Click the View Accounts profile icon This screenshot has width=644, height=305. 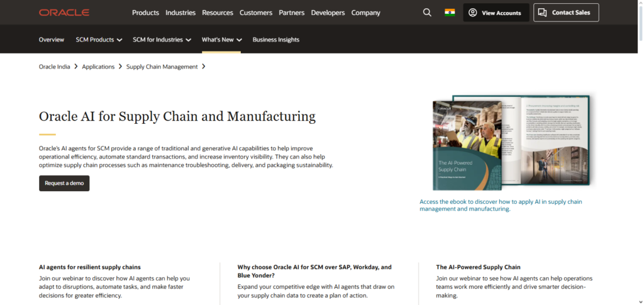[x=473, y=13]
